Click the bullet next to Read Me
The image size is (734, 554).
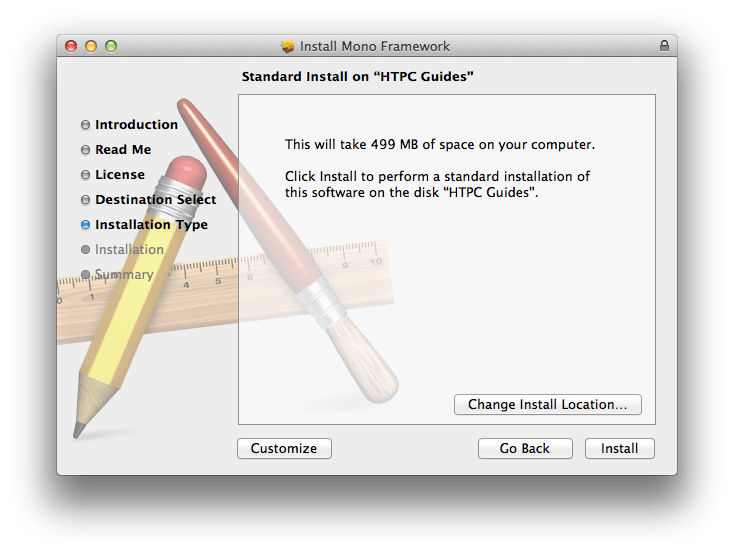pos(85,150)
